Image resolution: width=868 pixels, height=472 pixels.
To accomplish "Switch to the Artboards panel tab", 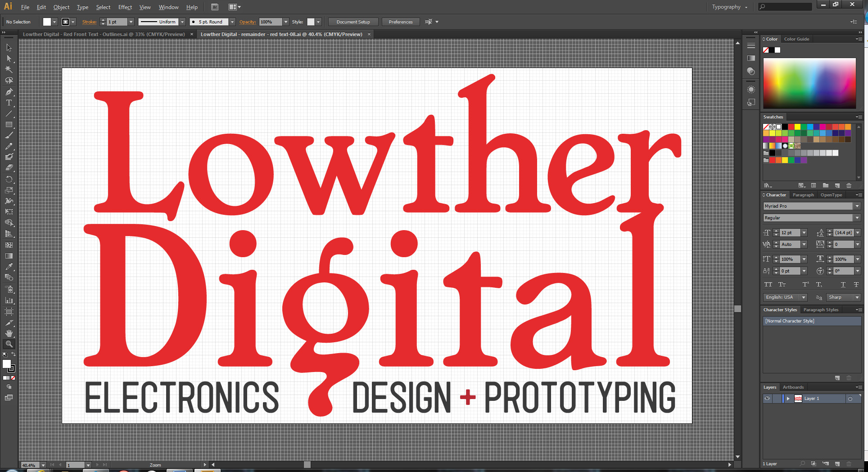I will 793,387.
